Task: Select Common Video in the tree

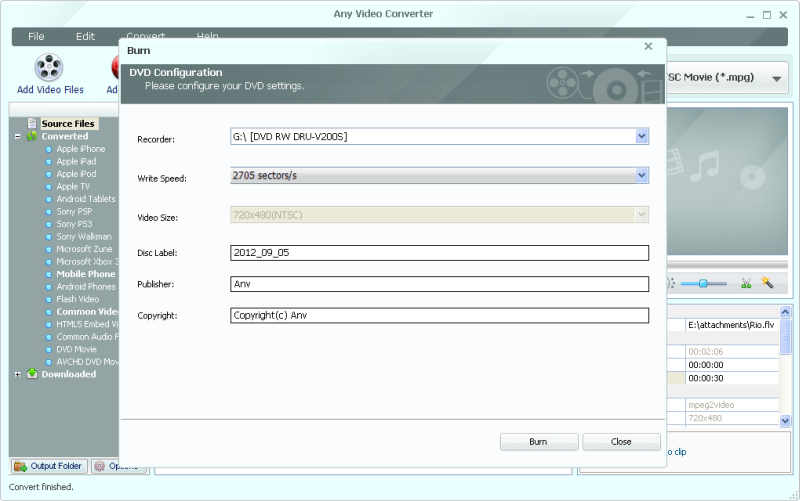Action: 87,312
